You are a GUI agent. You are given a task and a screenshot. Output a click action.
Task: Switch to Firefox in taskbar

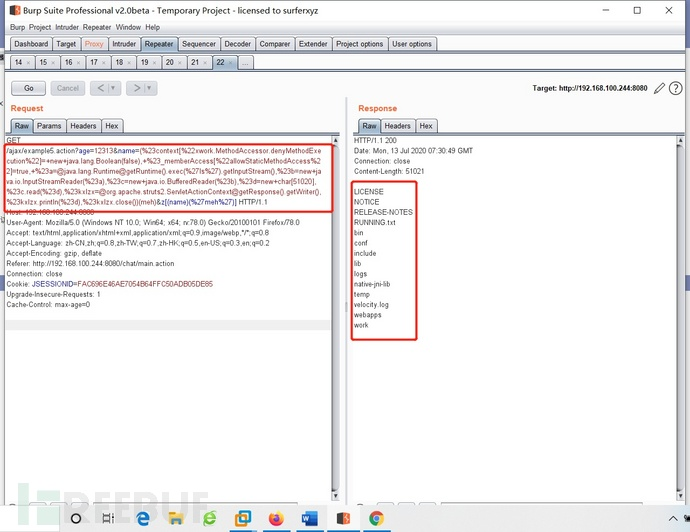[x=276, y=518]
